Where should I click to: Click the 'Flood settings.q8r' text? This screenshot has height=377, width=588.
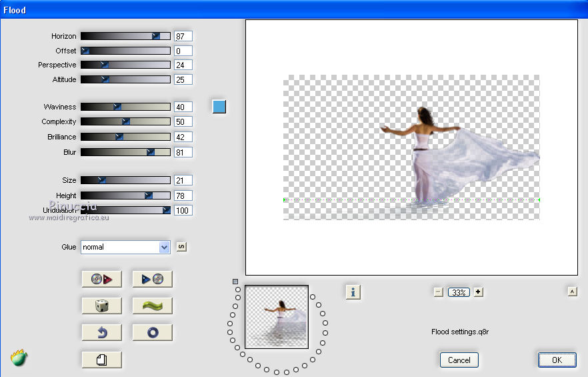(460, 332)
